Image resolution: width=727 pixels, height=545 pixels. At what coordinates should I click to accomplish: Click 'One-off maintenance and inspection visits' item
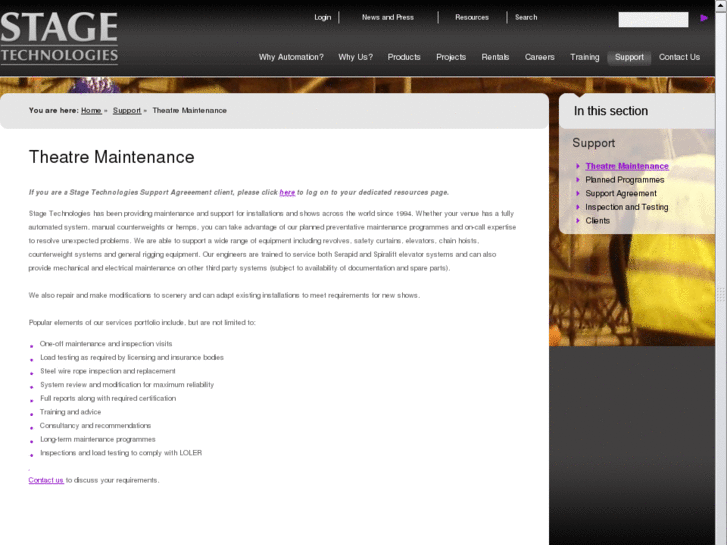coord(106,344)
